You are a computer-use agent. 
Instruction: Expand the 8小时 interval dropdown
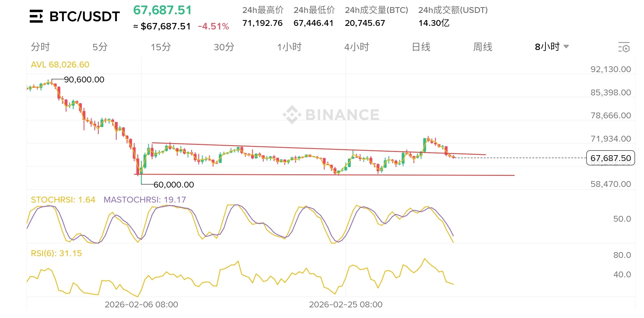click(x=551, y=47)
